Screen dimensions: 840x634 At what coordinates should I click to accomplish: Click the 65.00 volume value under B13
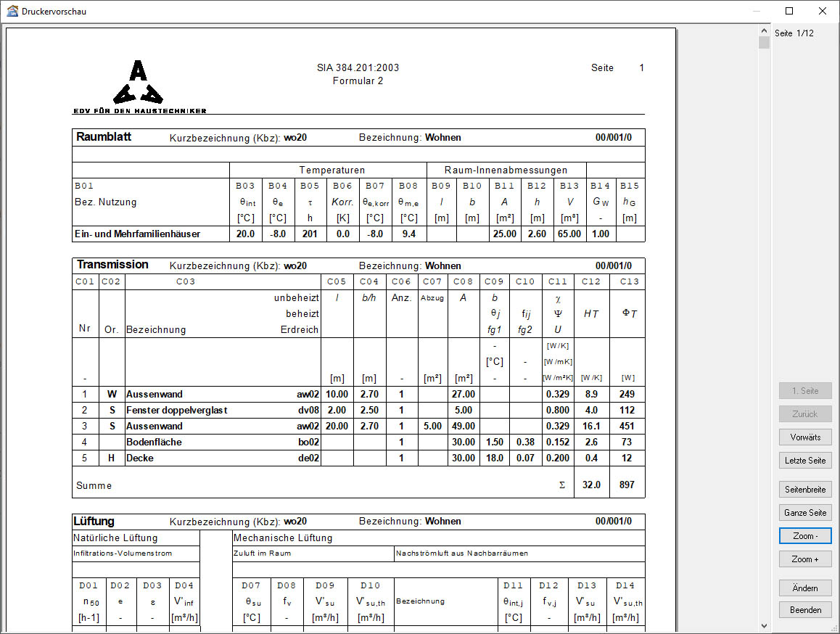click(569, 234)
